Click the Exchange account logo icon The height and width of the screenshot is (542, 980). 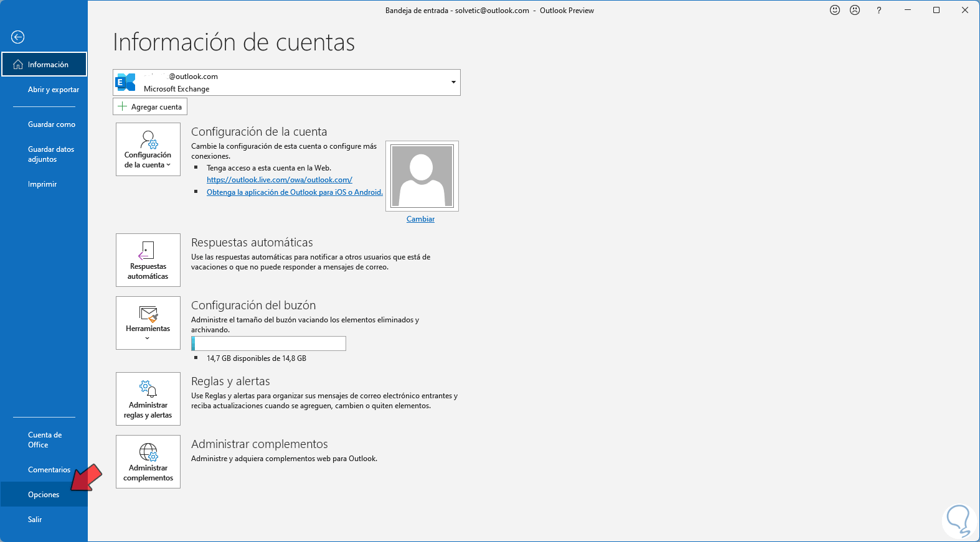click(x=126, y=82)
